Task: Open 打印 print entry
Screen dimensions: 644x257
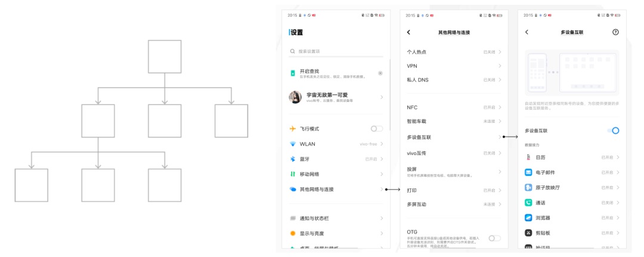Action: 454,190
